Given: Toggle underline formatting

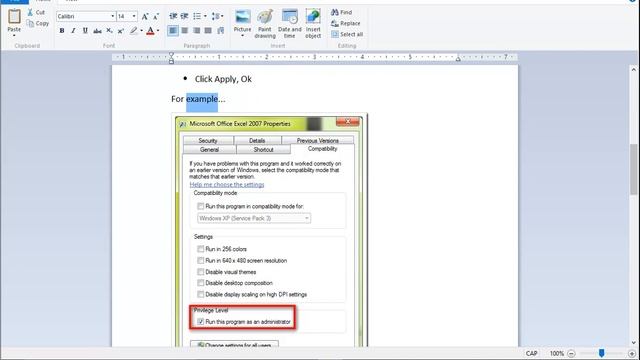Looking at the screenshot, I should click(85, 31).
